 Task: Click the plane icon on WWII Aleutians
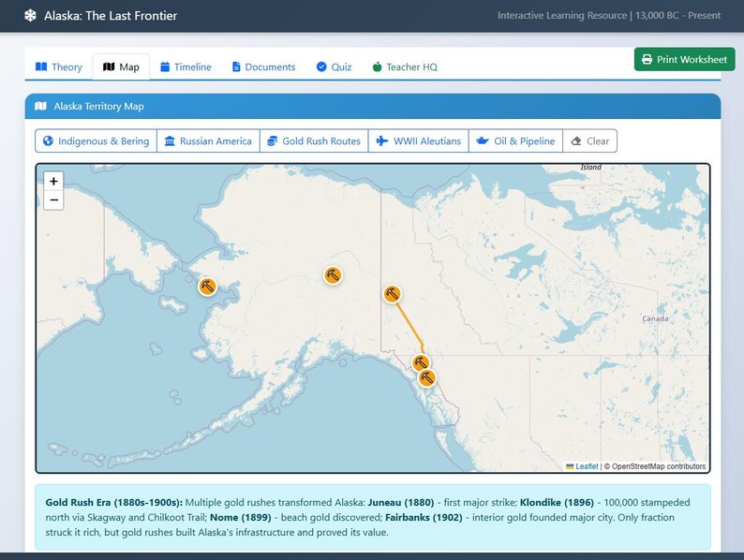point(382,140)
